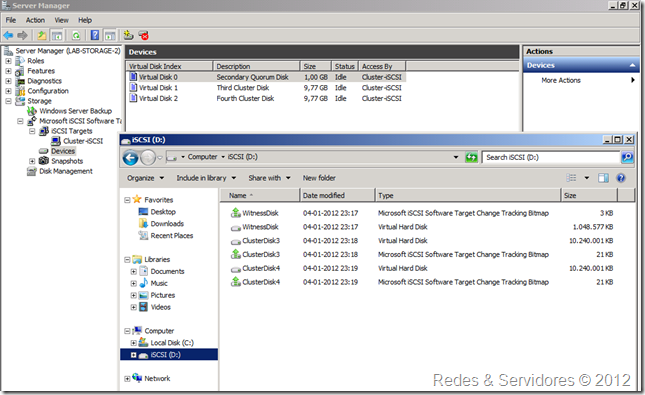Image resolution: width=645 pixels, height=395 pixels.
Task: Click the red delete icon in Server Manager toolbar
Action: [x=144, y=35]
